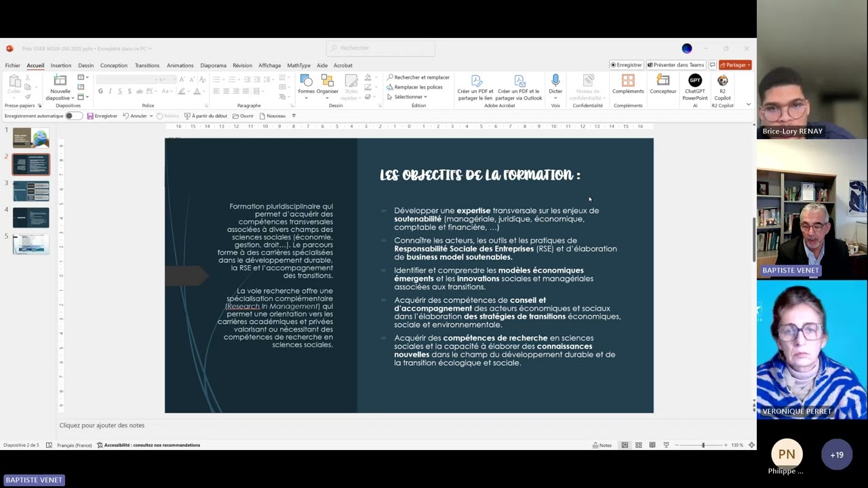Toggle text shadow formatting

130,91
